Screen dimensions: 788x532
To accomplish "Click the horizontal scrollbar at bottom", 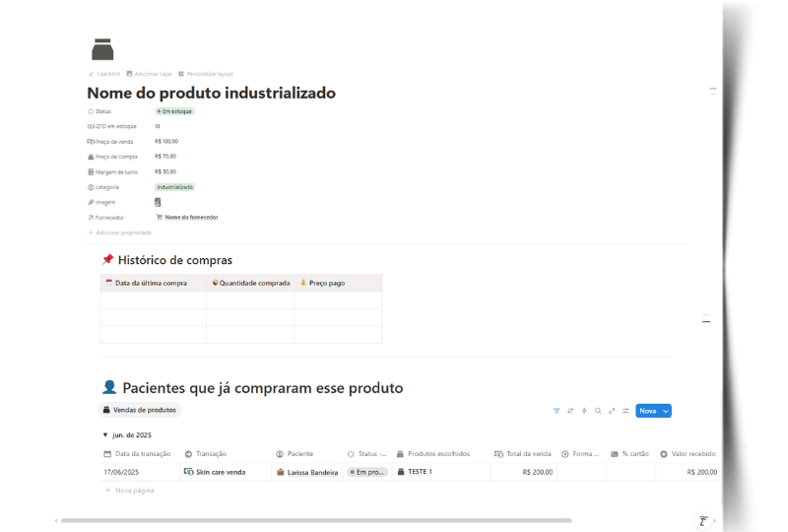I will 315,520.
